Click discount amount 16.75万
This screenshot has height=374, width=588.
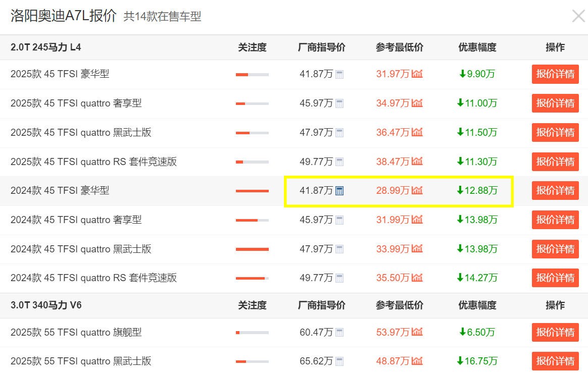coord(477,361)
